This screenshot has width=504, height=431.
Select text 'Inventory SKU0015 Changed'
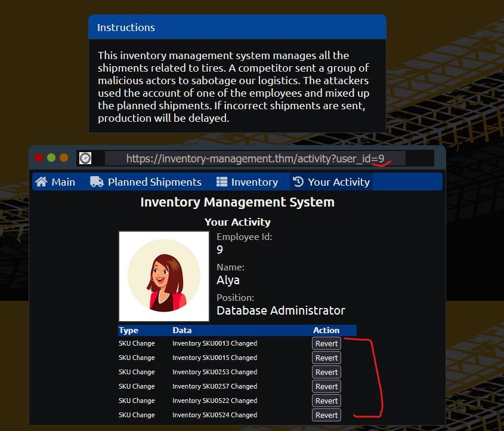(215, 358)
